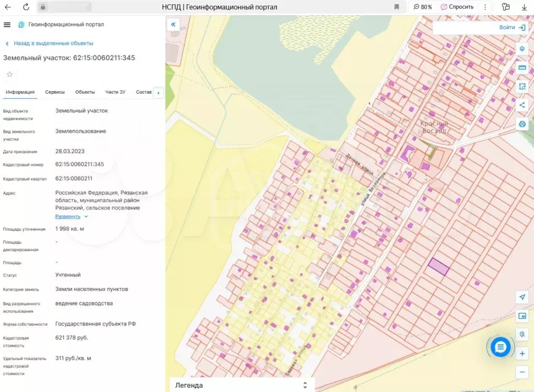This screenshot has height=392, width=534.
Task: Click the Земли населенных пунктов value
Action: (92, 289)
